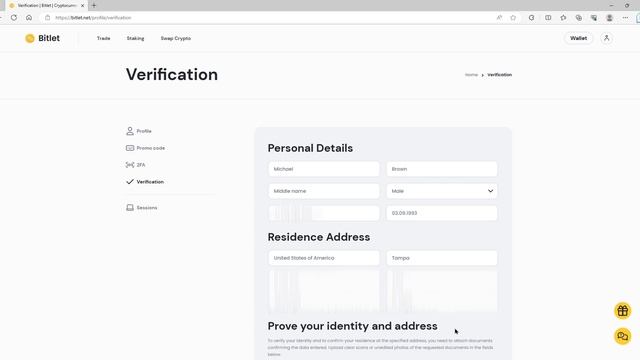
Task: Open Sessions in the sidebar
Action: pos(141,208)
